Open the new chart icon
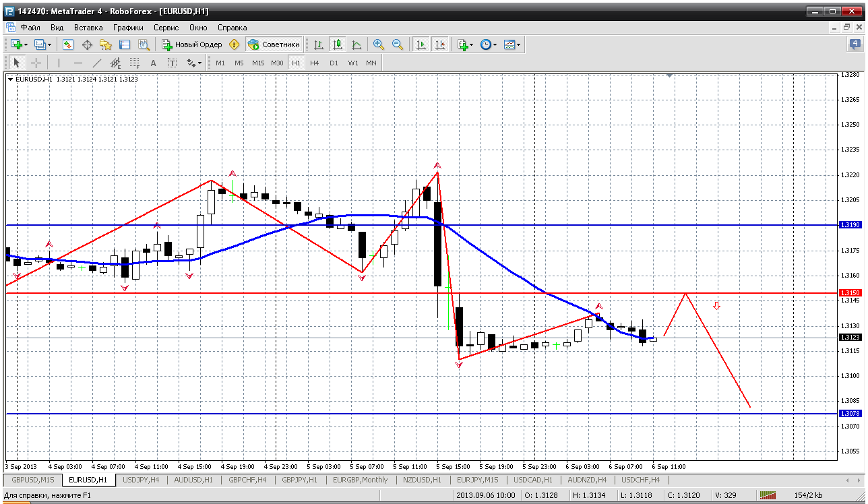The width and height of the screenshot is (868, 504). [16, 44]
